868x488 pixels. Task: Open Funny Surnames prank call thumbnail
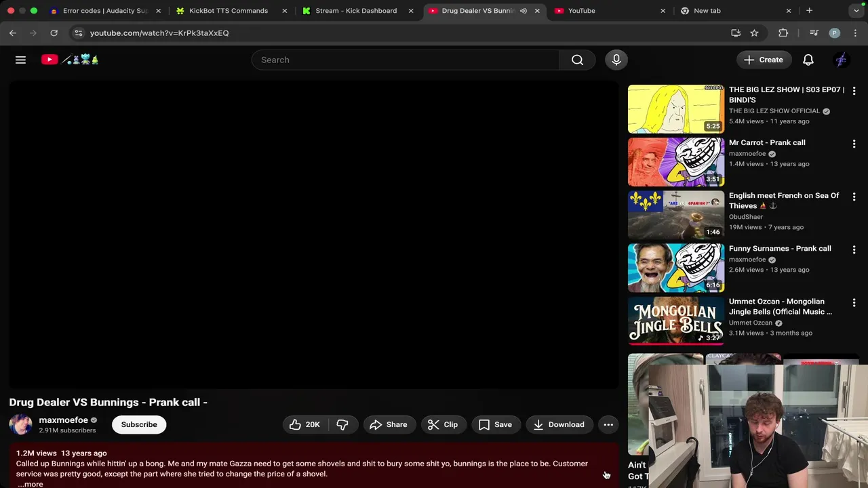click(675, 268)
